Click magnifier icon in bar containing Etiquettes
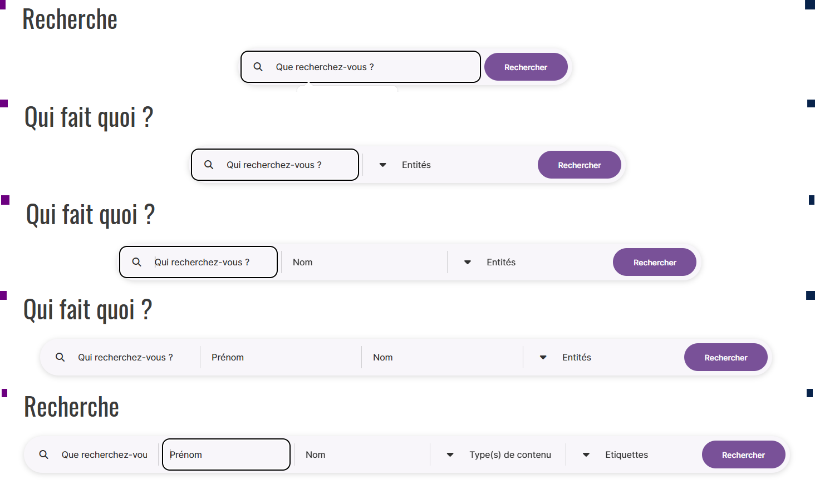The width and height of the screenshot is (815, 504). click(43, 454)
